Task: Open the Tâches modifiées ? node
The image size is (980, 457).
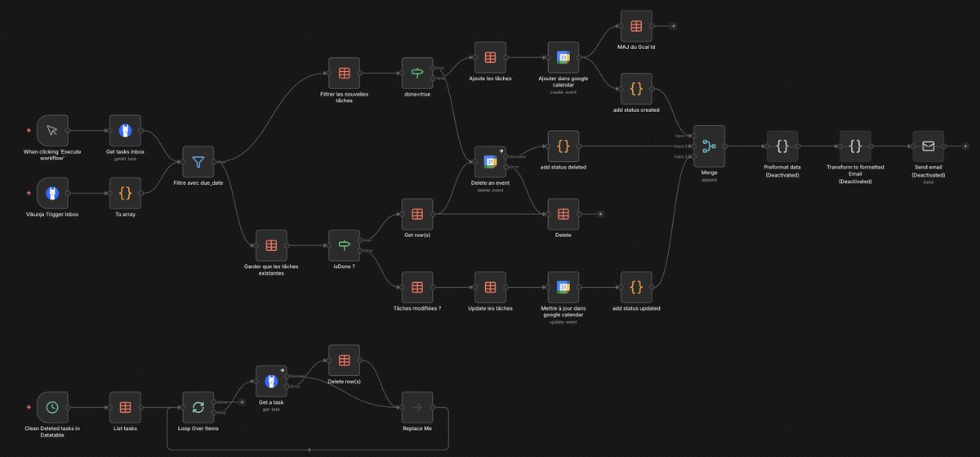Action: pos(417,287)
